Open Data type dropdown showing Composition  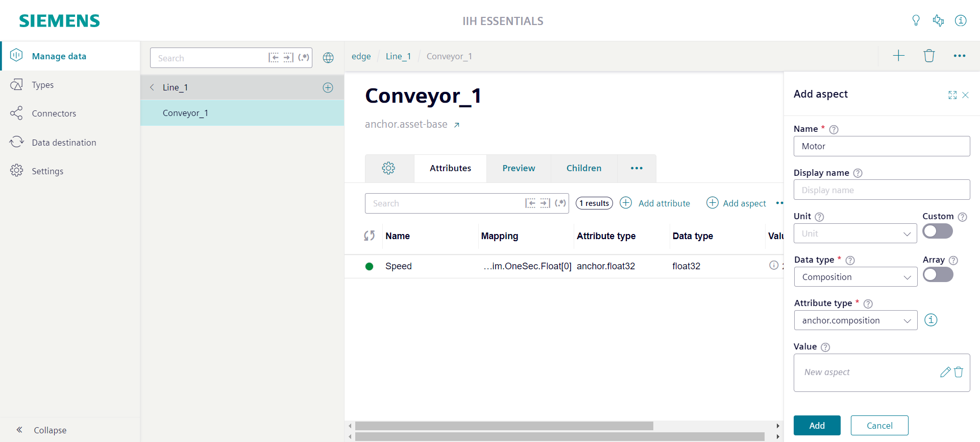click(855, 277)
